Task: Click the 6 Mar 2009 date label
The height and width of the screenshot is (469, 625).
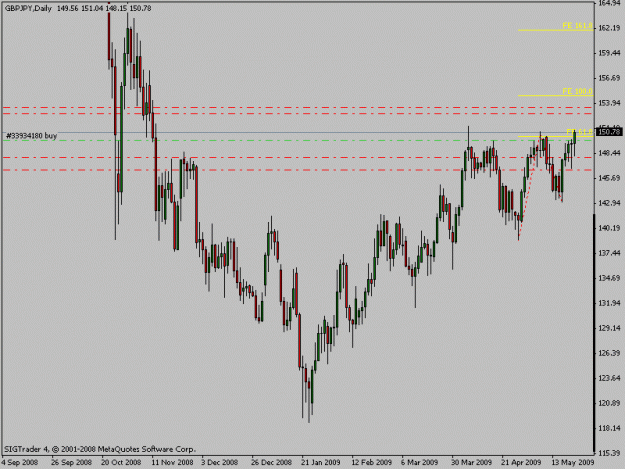Action: click(419, 463)
